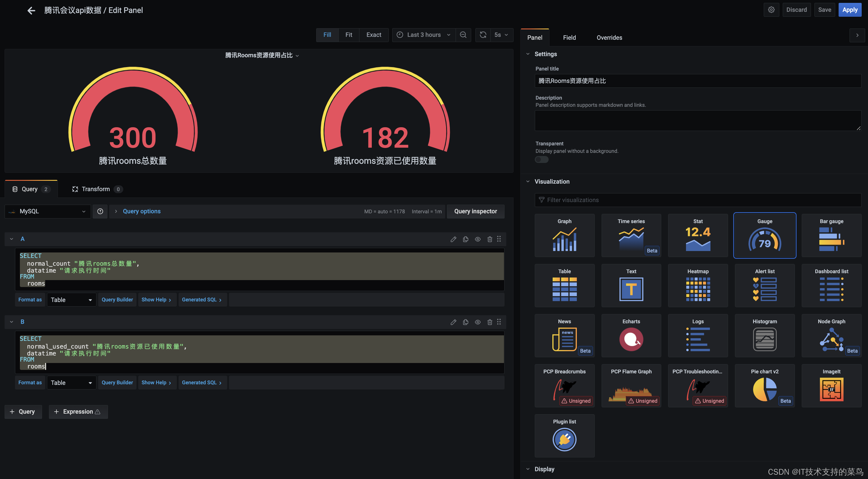The image size is (868, 479).
Task: Open data source help question icon
Action: click(100, 211)
